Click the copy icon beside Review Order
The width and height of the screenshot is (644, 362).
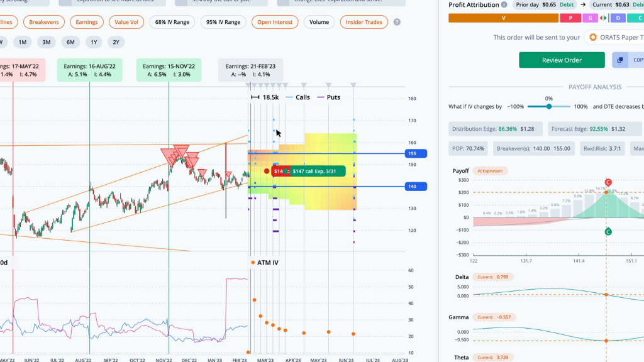click(x=619, y=60)
